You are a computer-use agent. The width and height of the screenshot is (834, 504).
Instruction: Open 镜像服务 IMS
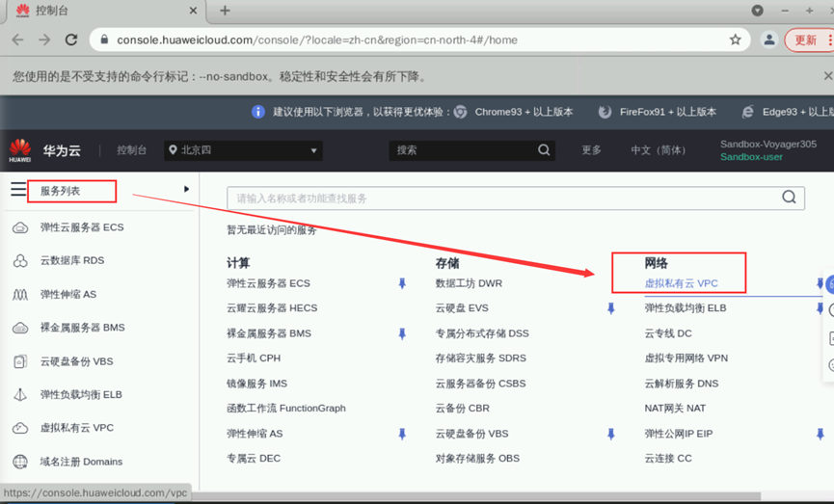click(x=256, y=384)
